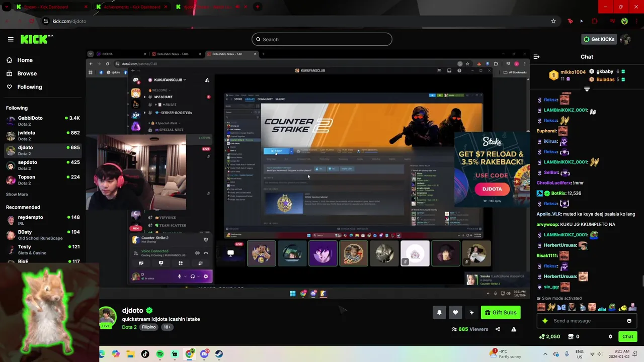Open sepdoto channel in sidebar
The width and height of the screenshot is (644, 362).
coord(43,165)
